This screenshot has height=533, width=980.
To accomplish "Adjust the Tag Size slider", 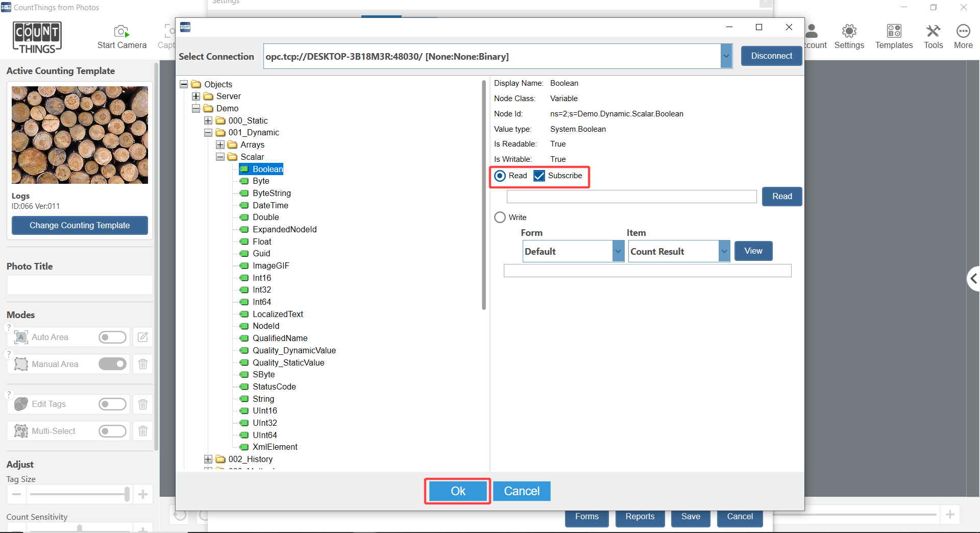I will pyautogui.click(x=127, y=494).
